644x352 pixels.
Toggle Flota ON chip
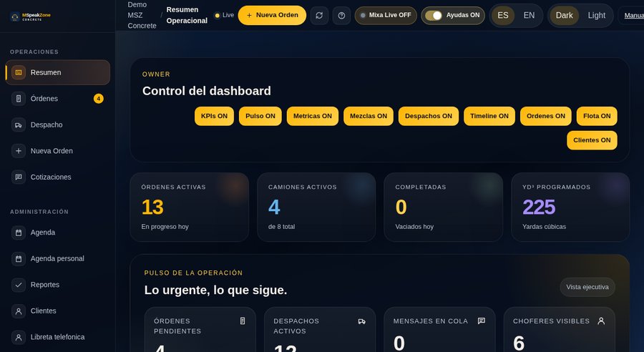tap(597, 116)
